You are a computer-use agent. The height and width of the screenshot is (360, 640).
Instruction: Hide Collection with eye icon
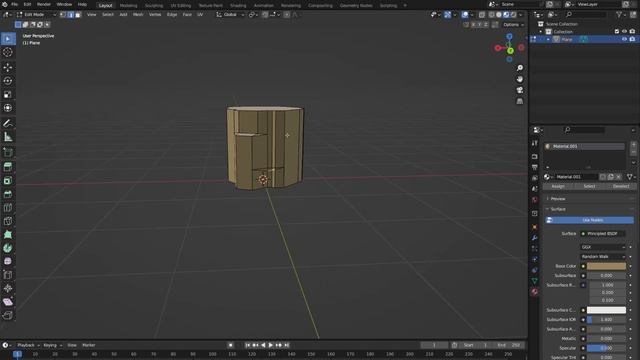624,31
